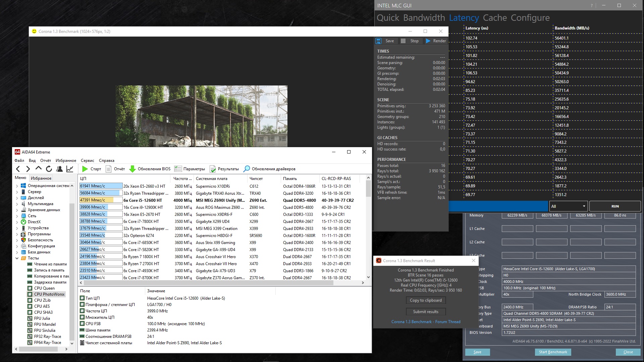Click the refresh arrow in AIDA64 toolbar
Image resolution: width=644 pixels, height=362 pixels.
pos(49,169)
